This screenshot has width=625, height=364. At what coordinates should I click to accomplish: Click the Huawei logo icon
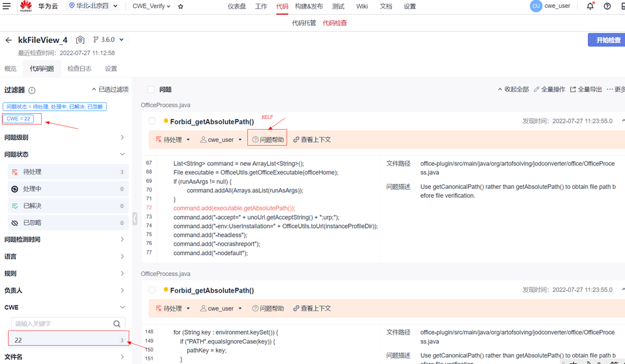click(26, 6)
